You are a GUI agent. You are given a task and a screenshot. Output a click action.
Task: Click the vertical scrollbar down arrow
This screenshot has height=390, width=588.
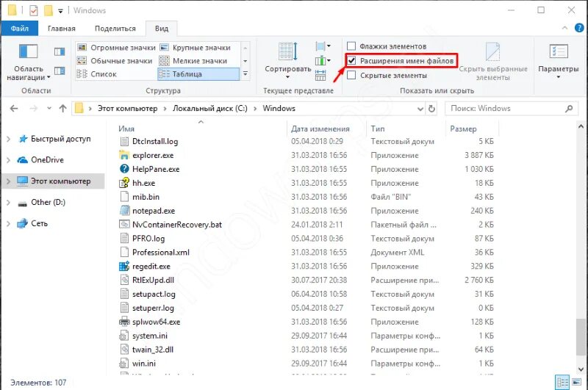tap(581, 369)
